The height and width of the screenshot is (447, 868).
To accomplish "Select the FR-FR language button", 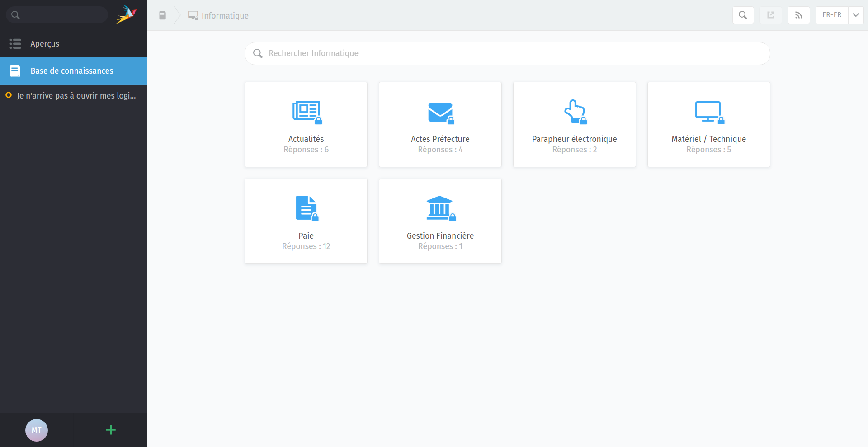I will pyautogui.click(x=832, y=15).
